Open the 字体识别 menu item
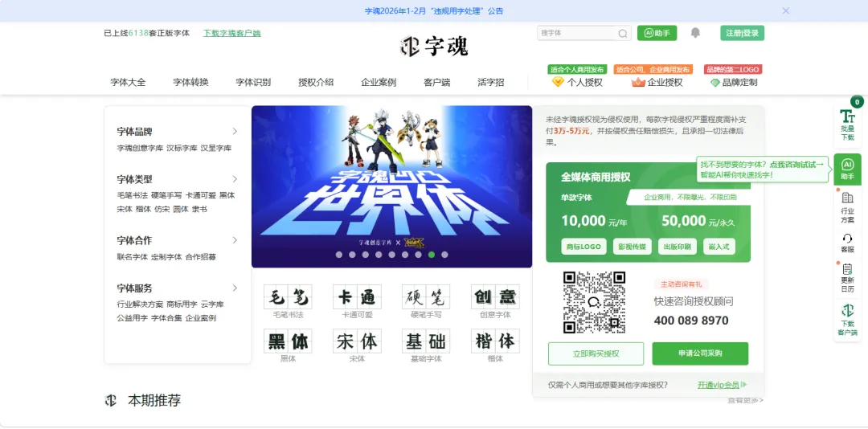 [x=253, y=82]
